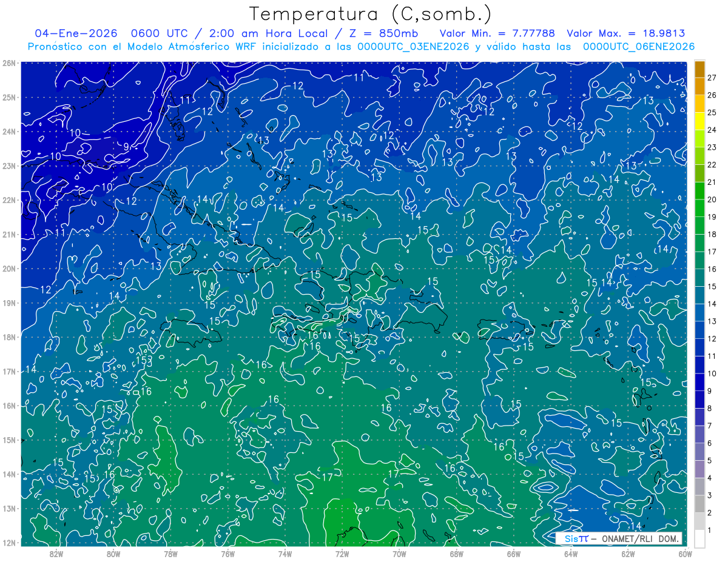Screen dimensions: 728x562
Task: Click the 14N latitude axis label
Action: (8, 474)
